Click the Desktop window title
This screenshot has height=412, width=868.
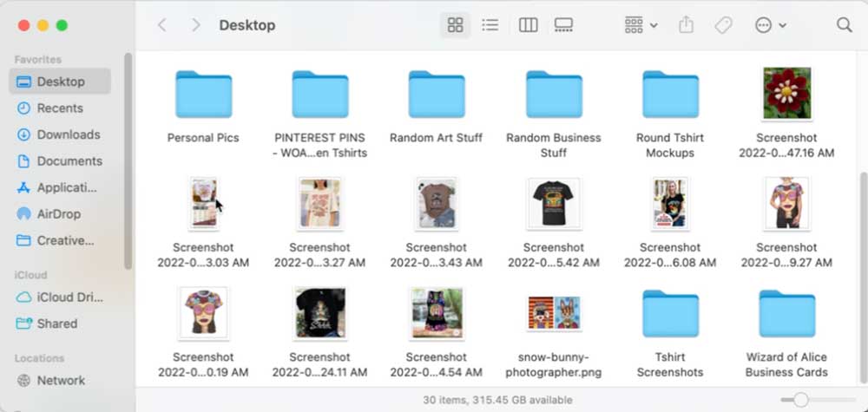pyautogui.click(x=247, y=25)
